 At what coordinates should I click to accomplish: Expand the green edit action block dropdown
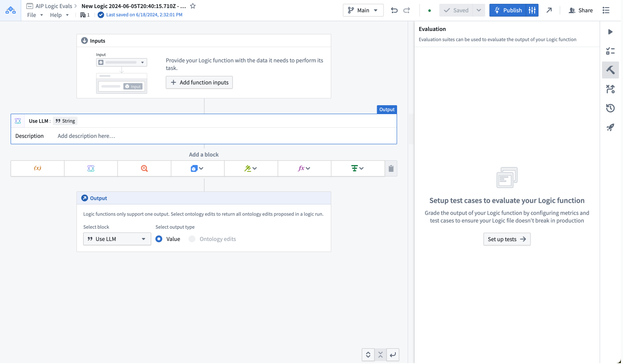pyautogui.click(x=251, y=168)
